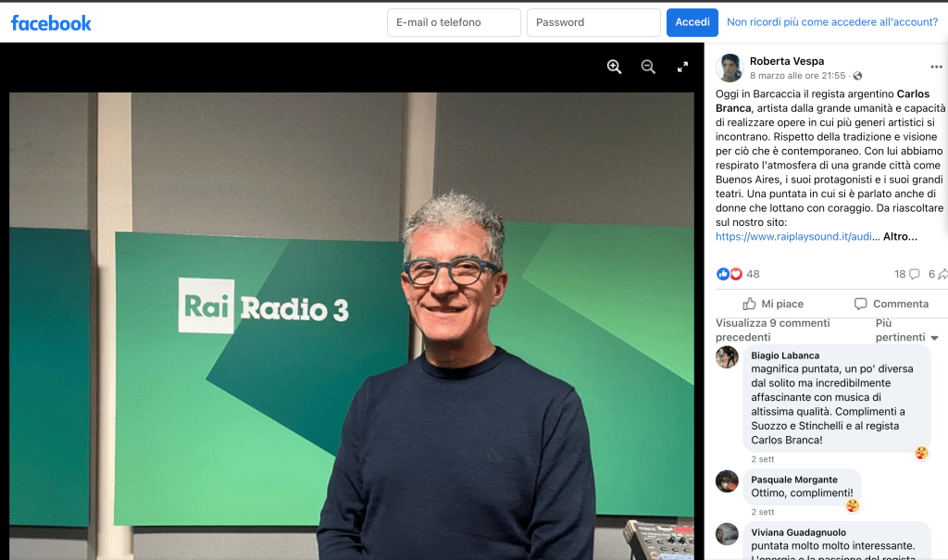This screenshot has width=948, height=560.
Task: Click the zoom in magnifier icon
Action: (x=614, y=67)
